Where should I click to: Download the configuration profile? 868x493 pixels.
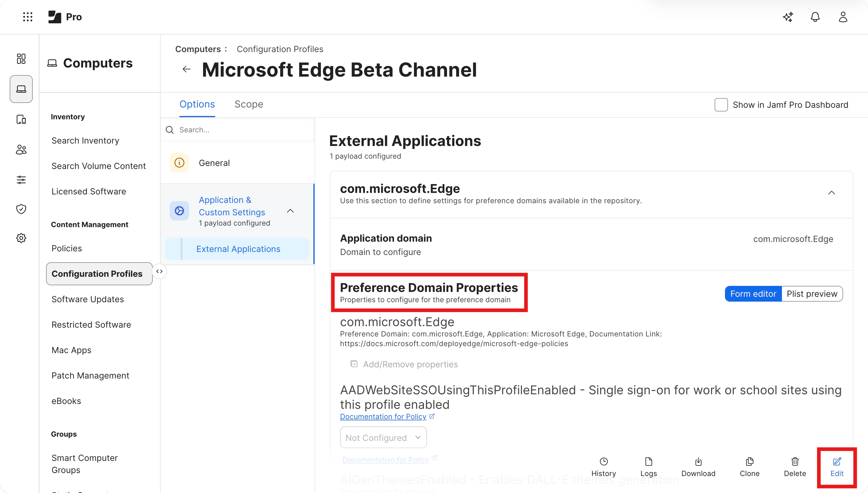coord(698,467)
